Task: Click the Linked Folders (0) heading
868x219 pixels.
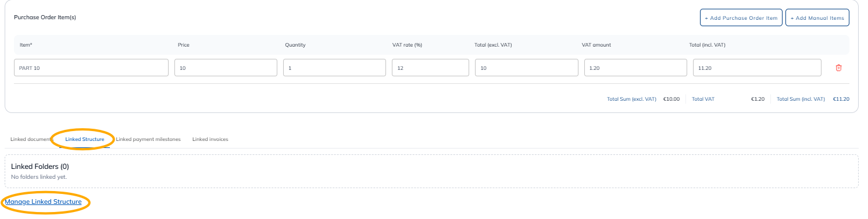Action: pyautogui.click(x=40, y=167)
